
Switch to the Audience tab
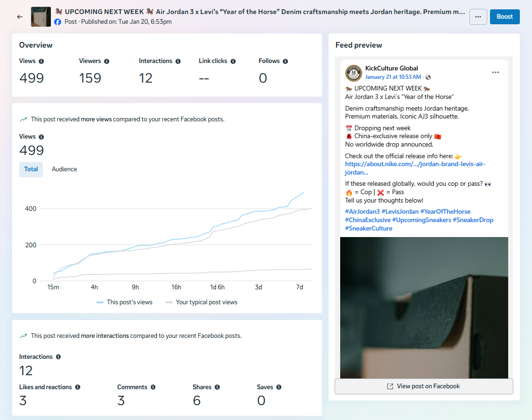coord(64,169)
